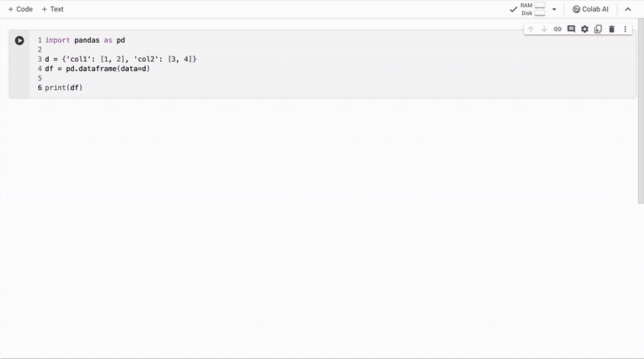The width and height of the screenshot is (644, 359).
Task: Move cell up arrow icon
Action: click(530, 29)
